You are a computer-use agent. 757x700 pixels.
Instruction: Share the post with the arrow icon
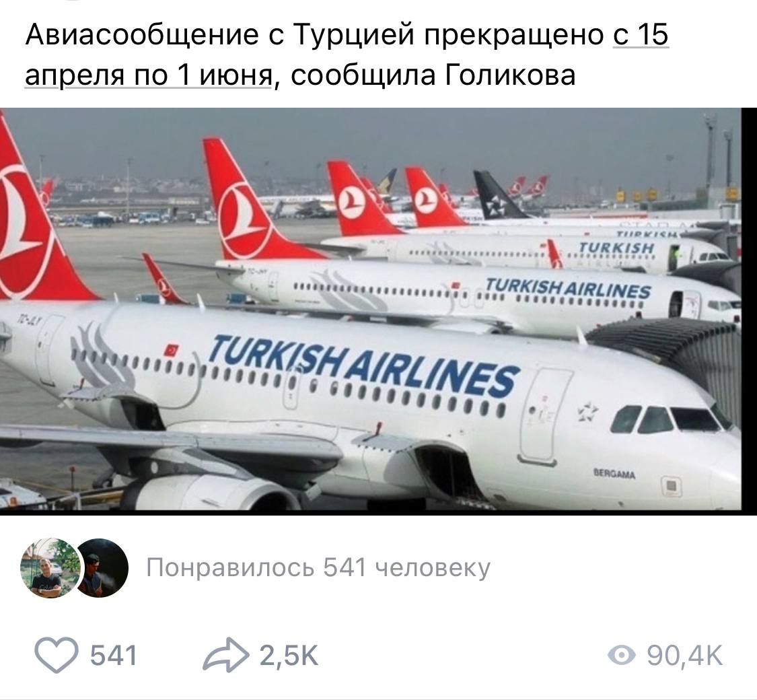tap(225, 655)
